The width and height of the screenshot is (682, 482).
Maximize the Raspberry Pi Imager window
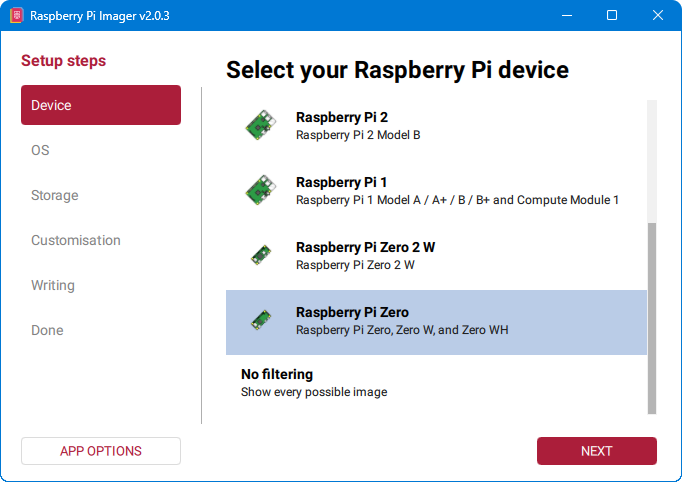612,15
